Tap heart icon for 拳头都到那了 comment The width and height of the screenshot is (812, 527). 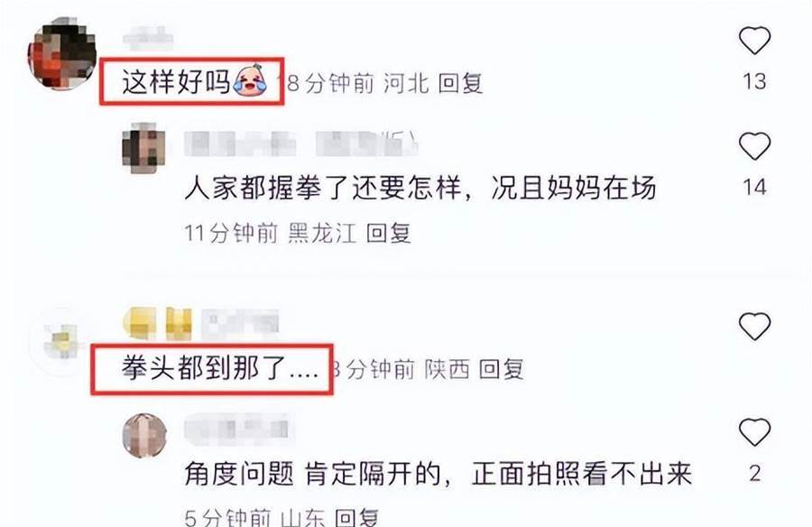coord(754,326)
